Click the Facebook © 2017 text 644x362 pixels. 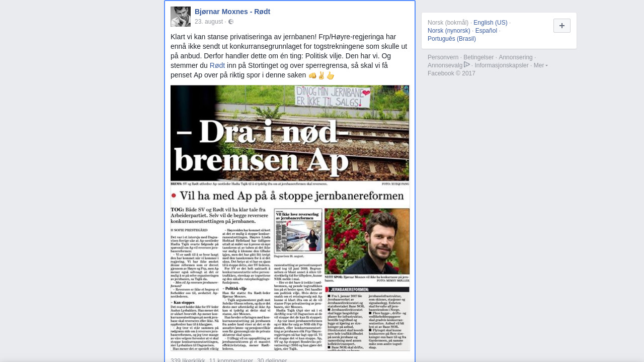(x=451, y=73)
